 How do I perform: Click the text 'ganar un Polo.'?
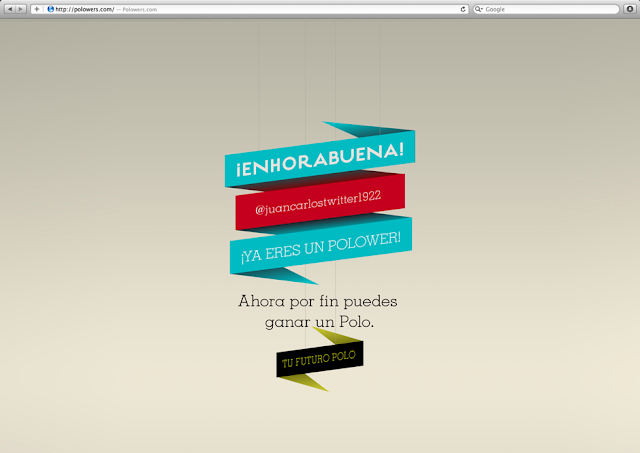[319, 322]
